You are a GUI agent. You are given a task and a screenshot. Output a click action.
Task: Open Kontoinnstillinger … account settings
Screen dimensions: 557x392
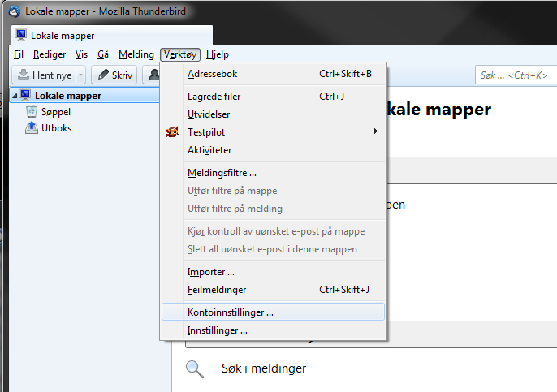point(273,312)
